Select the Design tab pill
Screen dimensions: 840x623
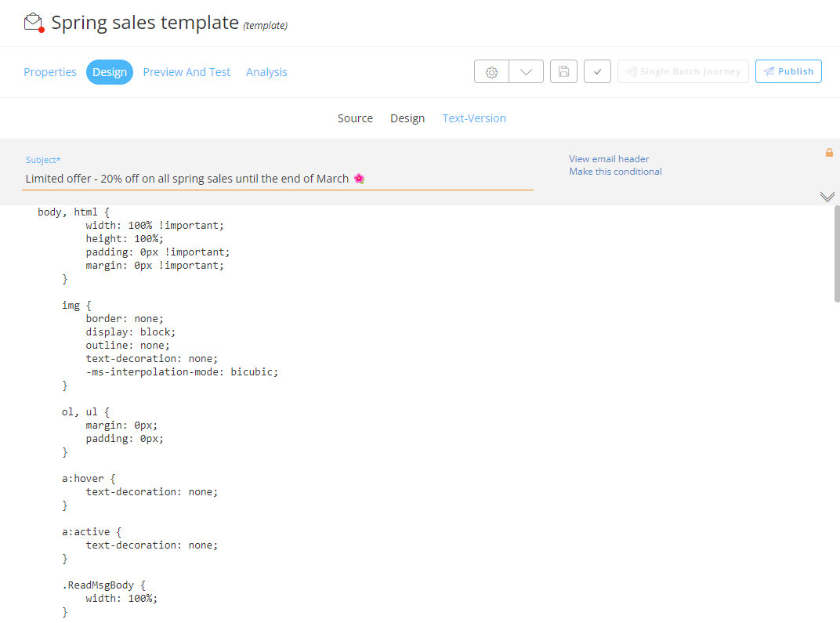coord(110,72)
